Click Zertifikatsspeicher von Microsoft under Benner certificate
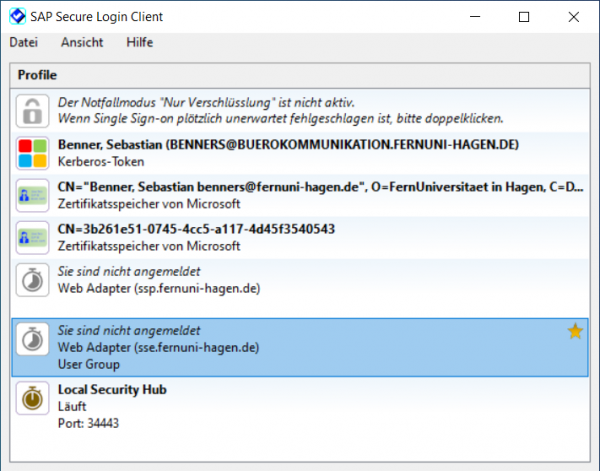600x471 pixels. pos(149,204)
